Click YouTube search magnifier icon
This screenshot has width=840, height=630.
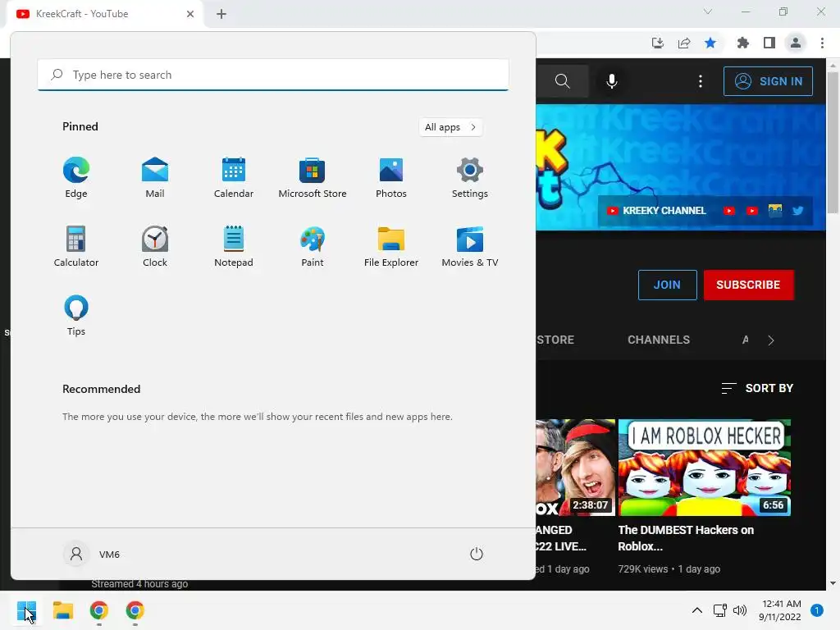click(562, 81)
